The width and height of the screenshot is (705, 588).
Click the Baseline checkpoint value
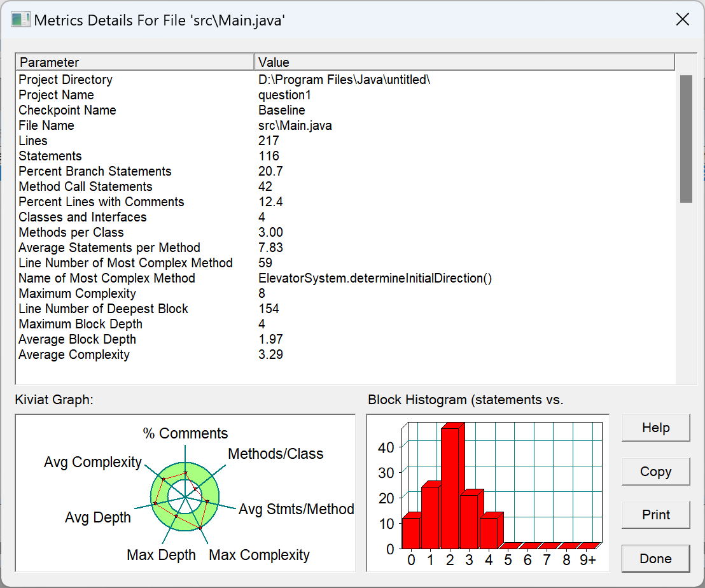pos(281,110)
